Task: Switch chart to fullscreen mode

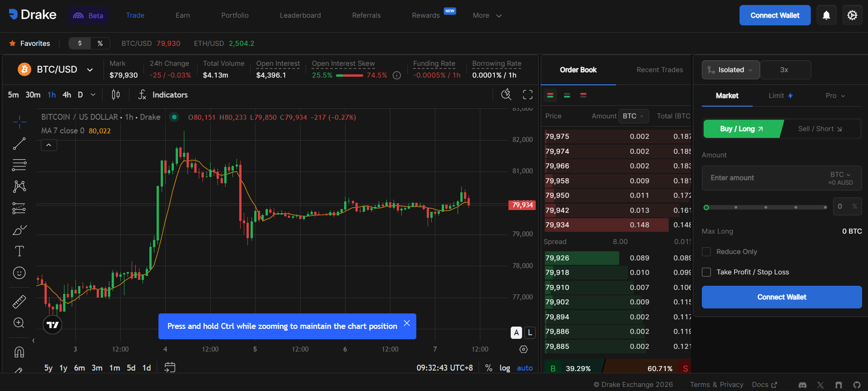Action: [x=528, y=94]
